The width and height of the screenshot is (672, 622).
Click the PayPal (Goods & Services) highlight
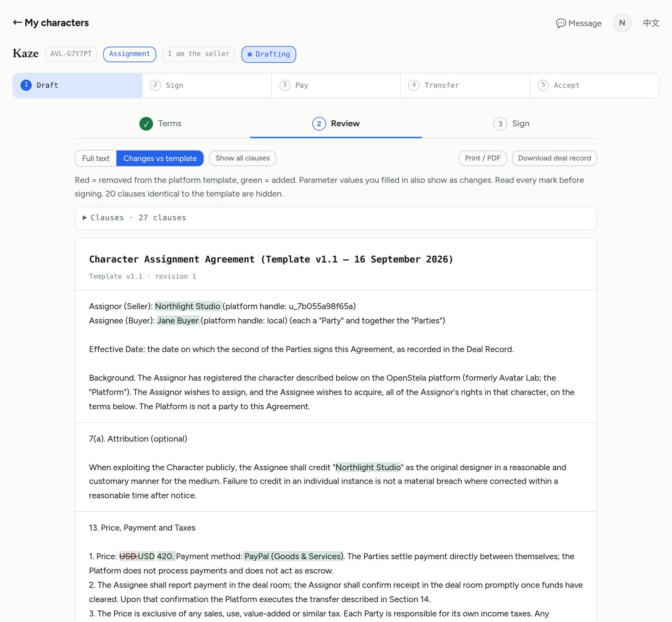tap(293, 557)
